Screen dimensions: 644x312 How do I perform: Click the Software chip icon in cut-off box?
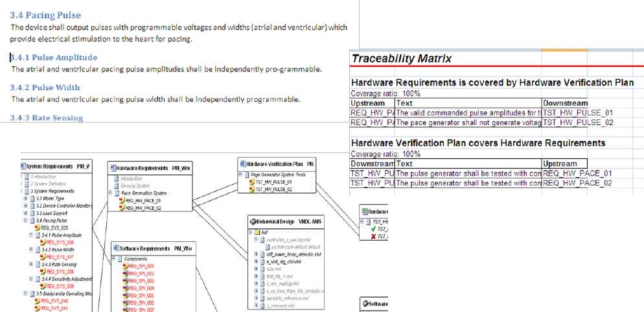[x=365, y=304]
